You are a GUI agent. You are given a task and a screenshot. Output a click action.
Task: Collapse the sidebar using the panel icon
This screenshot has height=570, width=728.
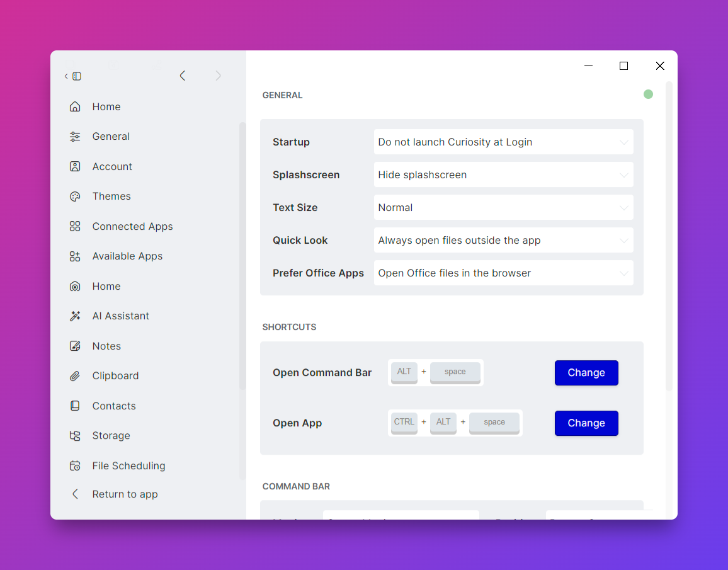point(76,76)
